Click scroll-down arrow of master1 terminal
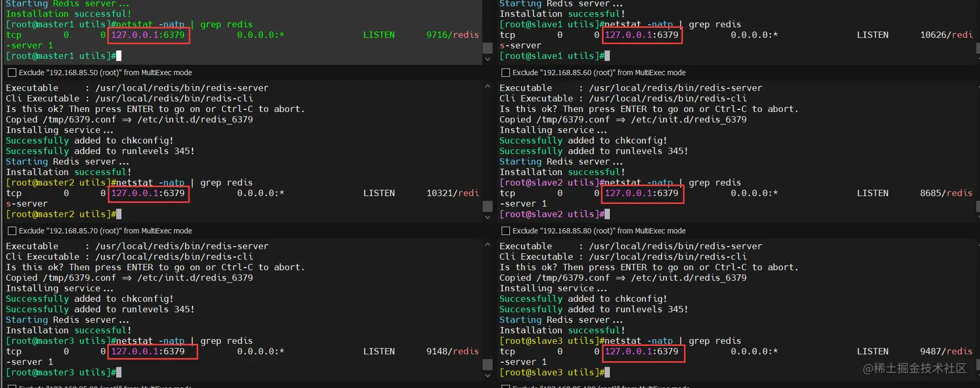Screen dimensions: 980x388 487,60
